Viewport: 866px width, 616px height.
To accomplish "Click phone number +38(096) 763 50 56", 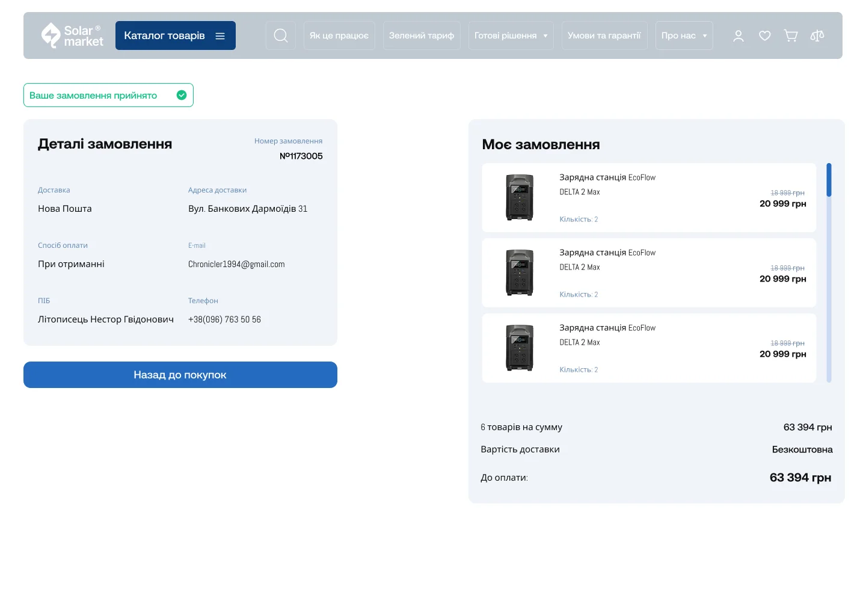I will [224, 319].
